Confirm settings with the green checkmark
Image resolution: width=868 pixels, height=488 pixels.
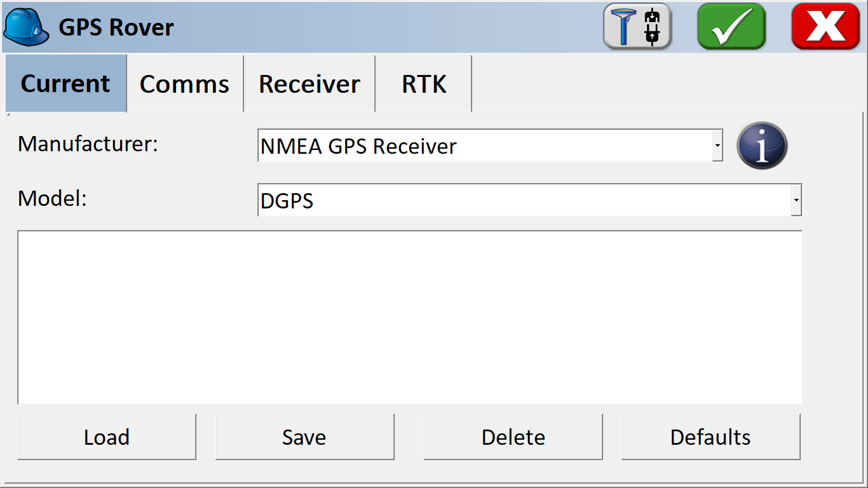point(731,27)
